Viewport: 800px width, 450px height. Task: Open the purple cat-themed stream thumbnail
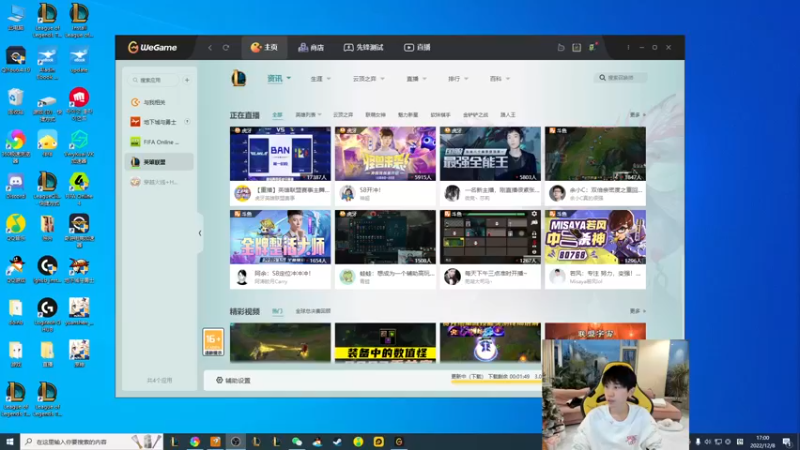[x=385, y=154]
